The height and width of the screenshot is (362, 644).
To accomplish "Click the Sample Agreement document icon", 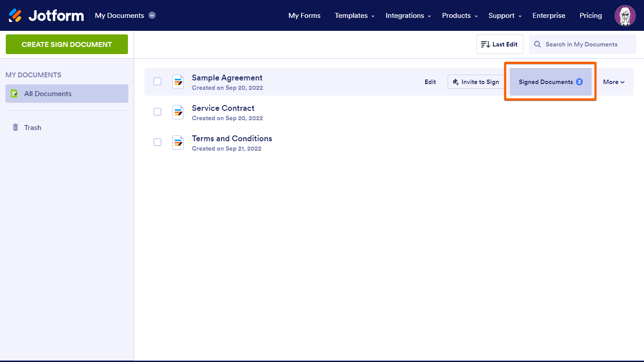I will point(178,82).
